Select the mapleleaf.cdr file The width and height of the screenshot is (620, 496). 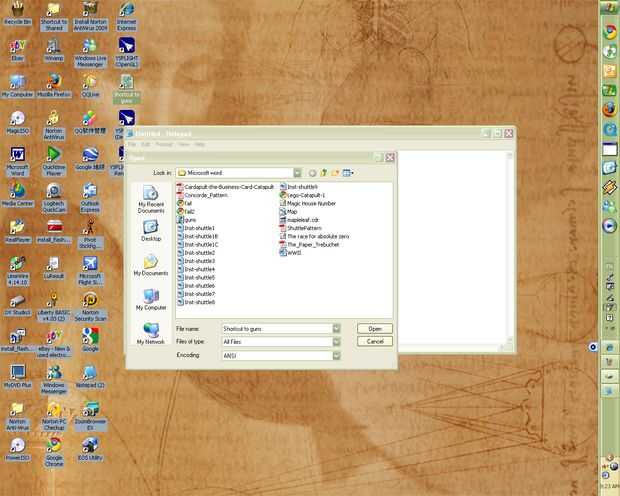point(299,220)
